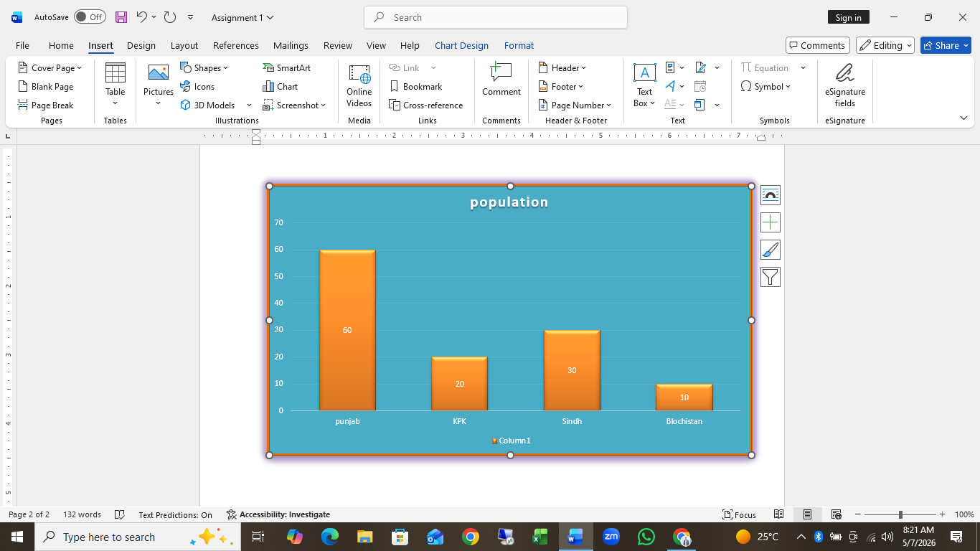
Task: Insert a Bookmark
Action: [416, 87]
